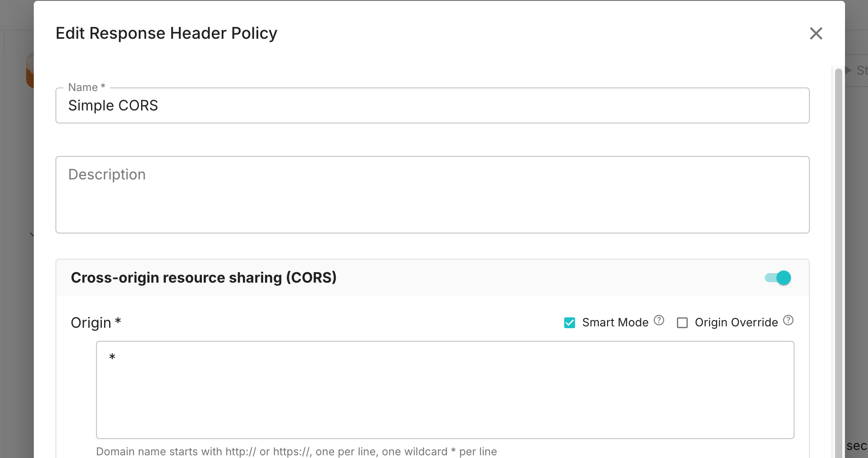The image size is (868, 458).
Task: Click the partially hidden St button
Action: point(861,70)
